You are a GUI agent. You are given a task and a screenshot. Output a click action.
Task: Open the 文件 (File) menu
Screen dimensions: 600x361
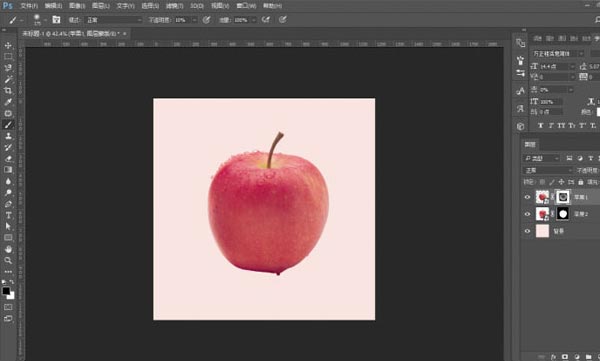click(29, 6)
